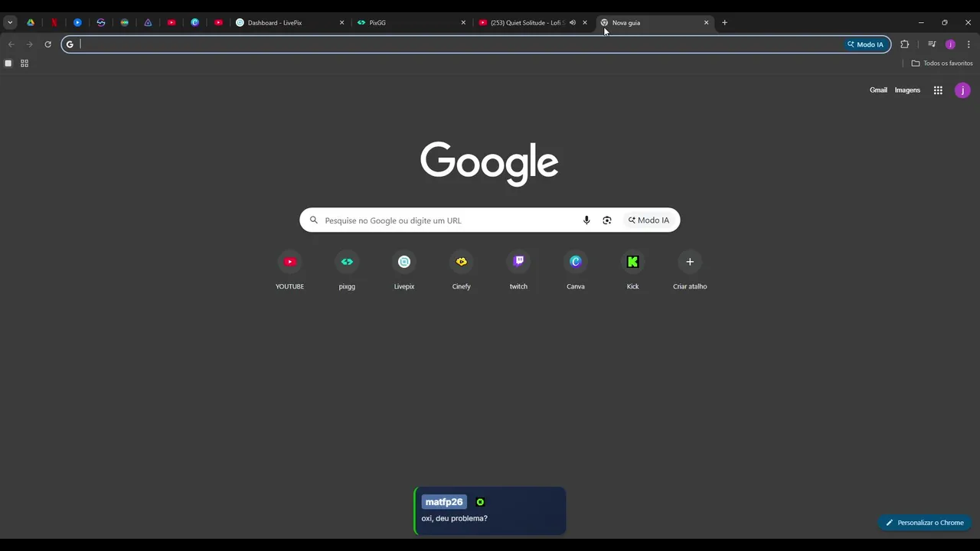
Task: Open the Livepix shortcut
Action: pos(404,272)
